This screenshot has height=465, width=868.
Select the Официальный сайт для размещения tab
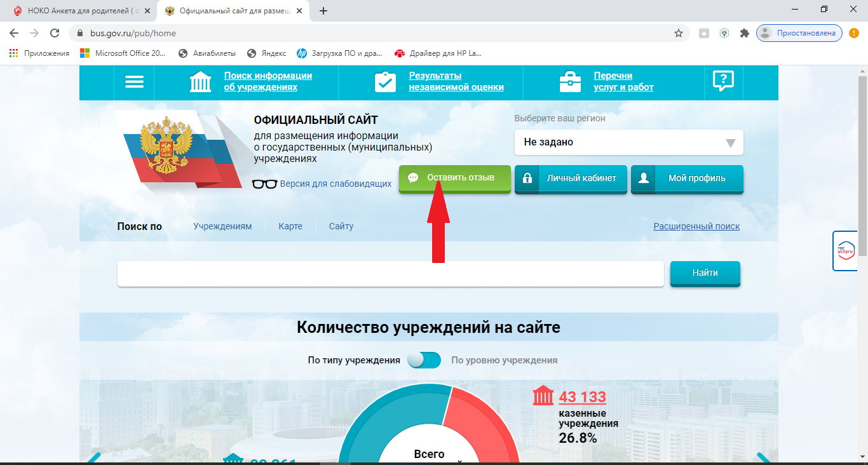click(234, 11)
